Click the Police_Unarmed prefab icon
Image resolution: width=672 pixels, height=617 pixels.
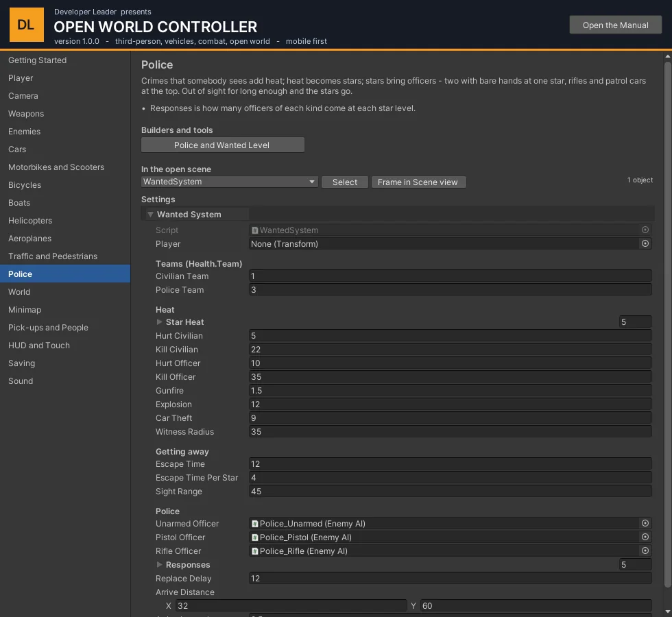[255, 524]
